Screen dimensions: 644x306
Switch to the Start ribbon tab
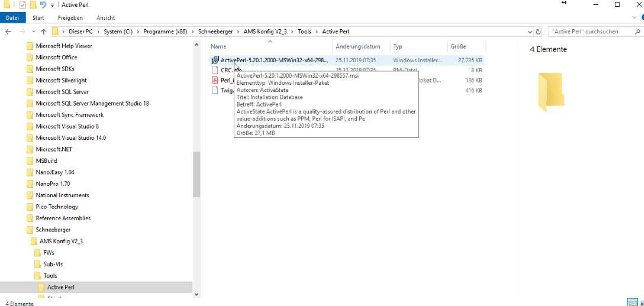[x=38, y=17]
